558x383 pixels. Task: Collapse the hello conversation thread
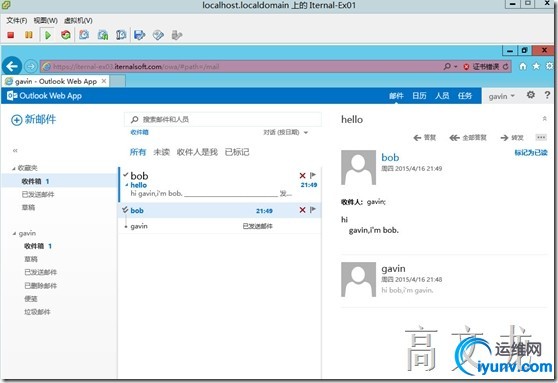click(126, 185)
